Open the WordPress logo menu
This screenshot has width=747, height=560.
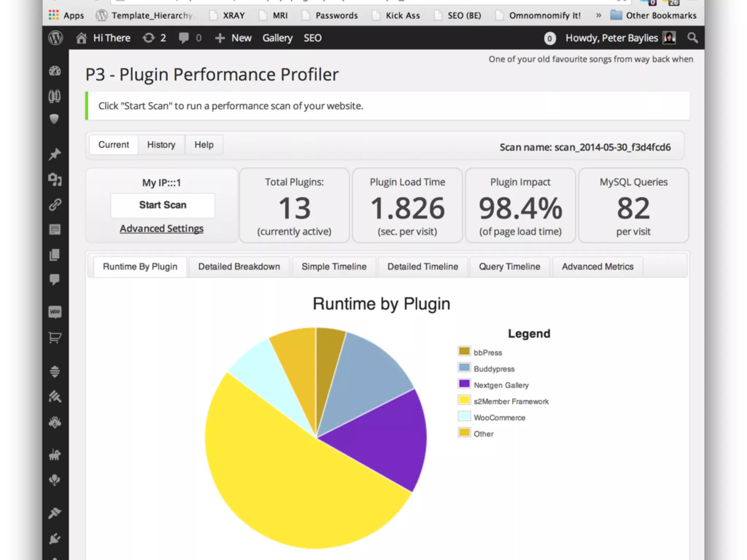click(55, 38)
